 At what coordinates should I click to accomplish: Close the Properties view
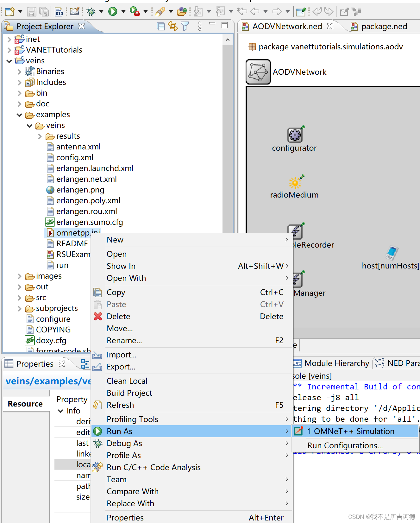(x=62, y=363)
